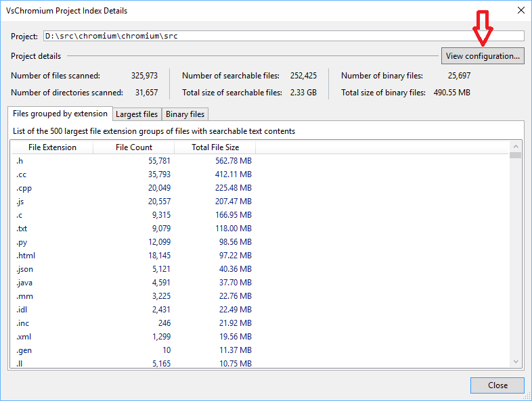This screenshot has height=401, width=532.
Task: Click the 31,657 directories scanned value
Action: [x=147, y=93]
